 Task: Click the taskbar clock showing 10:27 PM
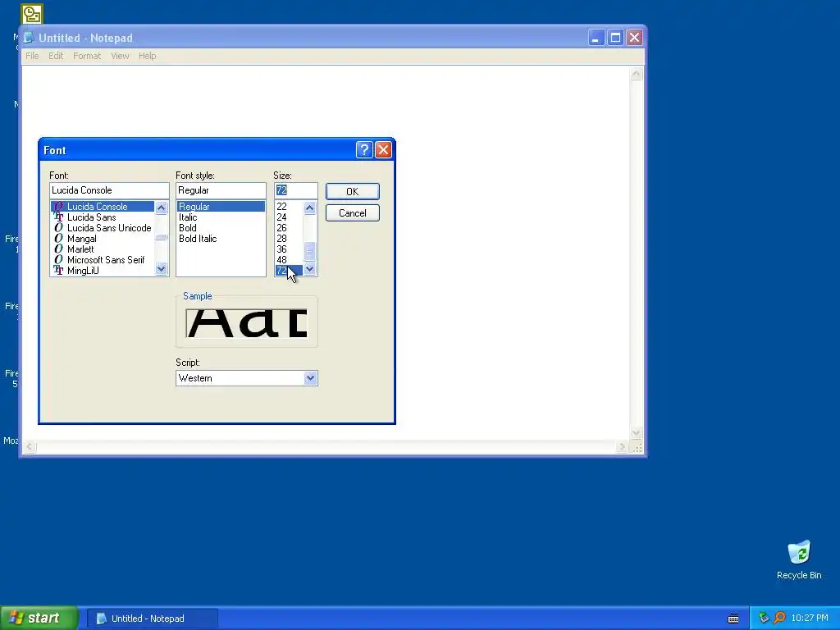pyautogui.click(x=810, y=619)
